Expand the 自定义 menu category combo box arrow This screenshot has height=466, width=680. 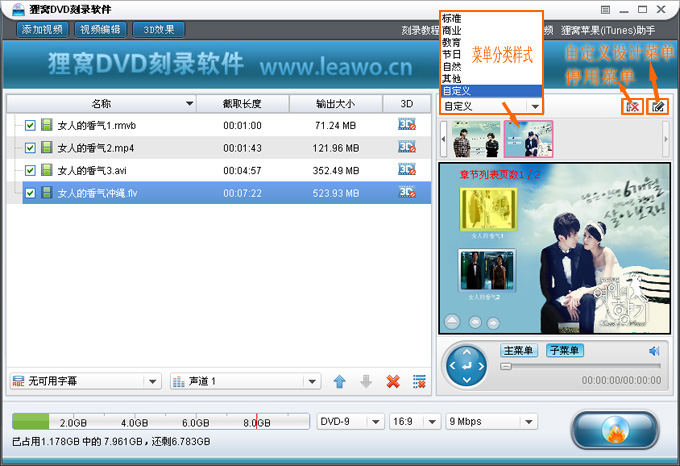[535, 106]
